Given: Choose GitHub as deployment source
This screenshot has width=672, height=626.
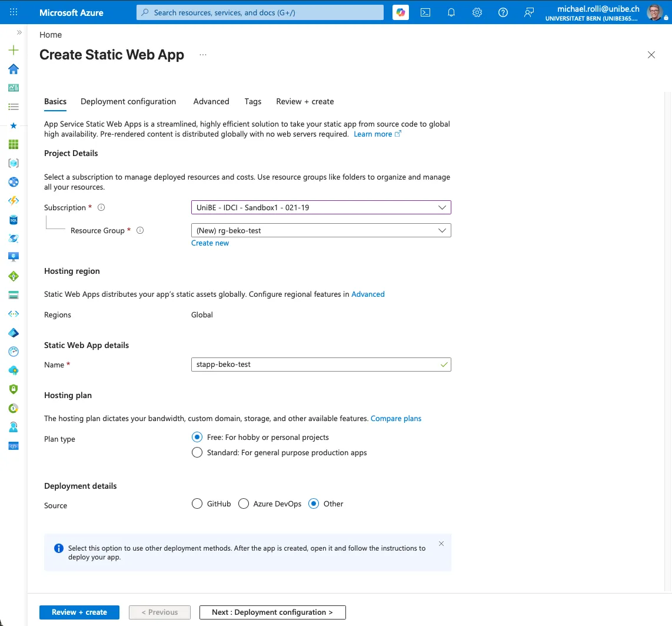Looking at the screenshot, I should pos(197,504).
